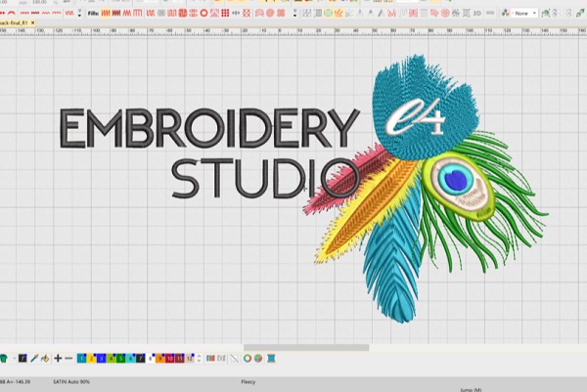The width and height of the screenshot is (587, 392).
Task: Open the current color 7 box
Action: click(23, 359)
